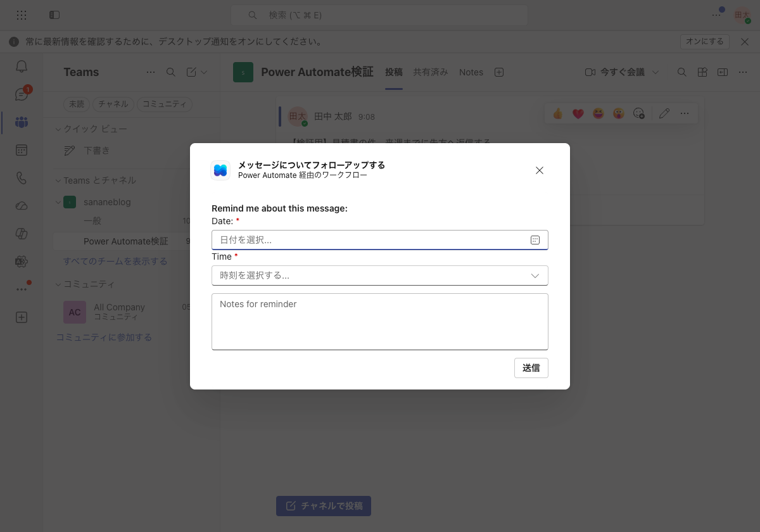The height and width of the screenshot is (532, 760).
Task: Open message more options ellipsis
Action: [684, 113]
